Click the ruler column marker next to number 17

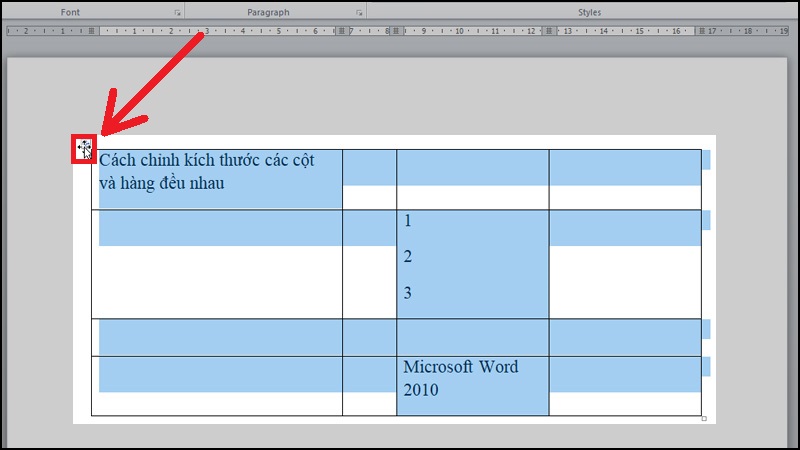click(x=702, y=31)
